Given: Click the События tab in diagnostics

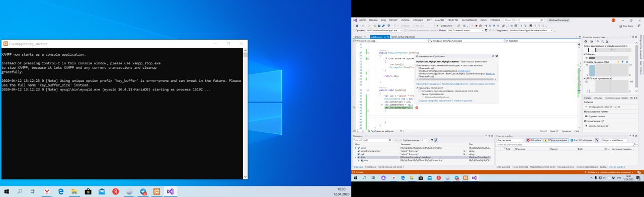Looking at the screenshot, I should tap(598, 97).
